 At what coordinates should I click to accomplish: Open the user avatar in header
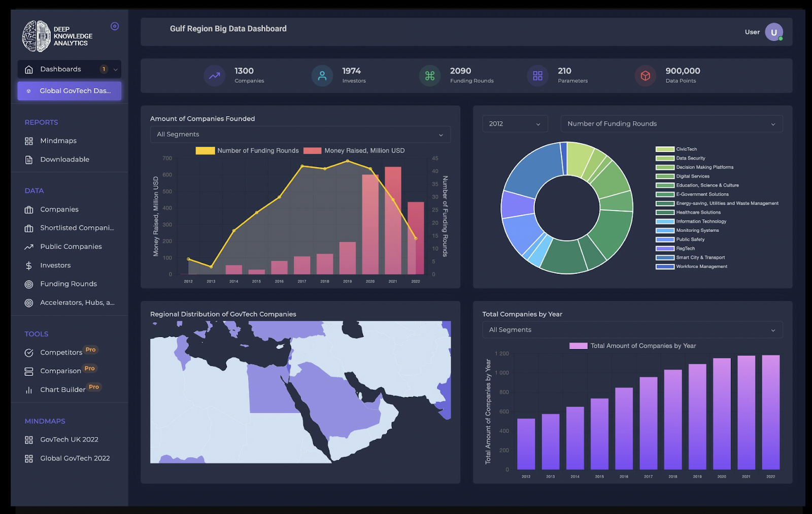(773, 32)
